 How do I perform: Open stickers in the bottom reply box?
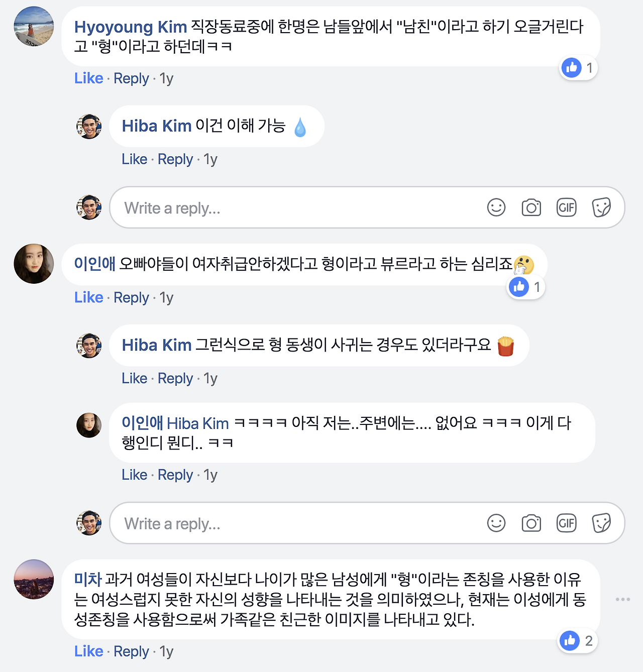tap(601, 523)
